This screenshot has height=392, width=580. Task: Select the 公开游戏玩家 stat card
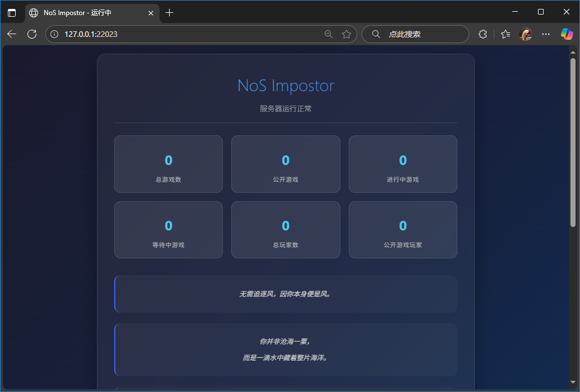click(403, 230)
